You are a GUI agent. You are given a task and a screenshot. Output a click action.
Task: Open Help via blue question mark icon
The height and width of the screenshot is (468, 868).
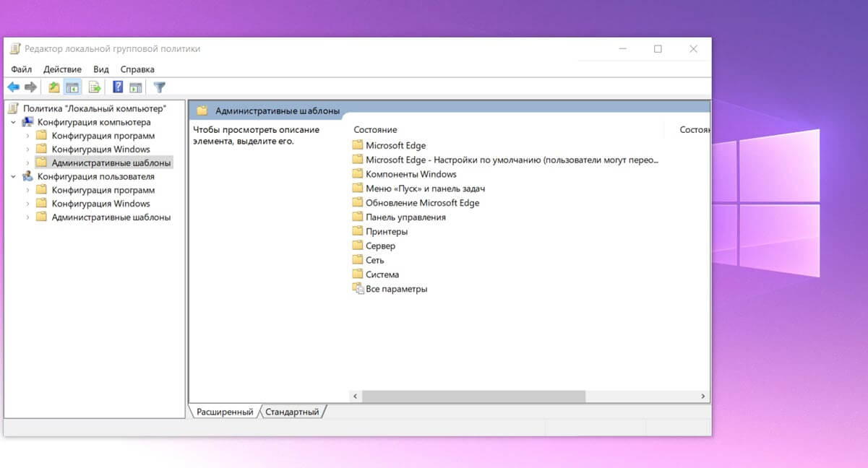pyautogui.click(x=118, y=87)
